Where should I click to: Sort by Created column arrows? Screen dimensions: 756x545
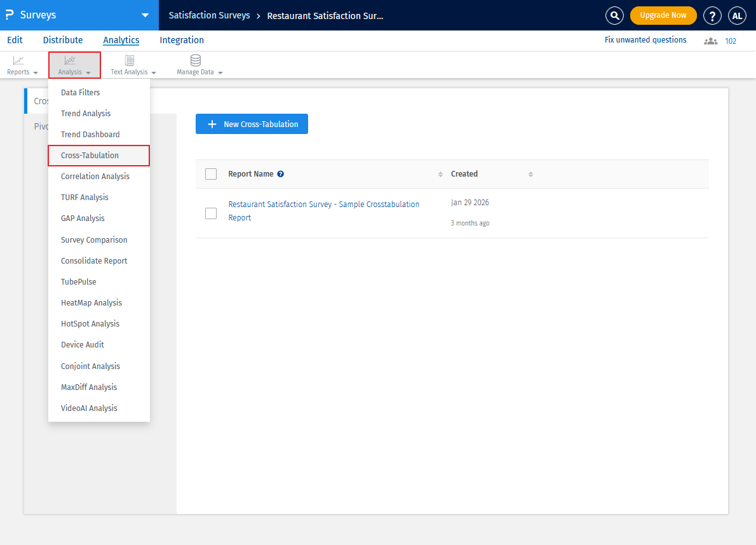[530, 175]
